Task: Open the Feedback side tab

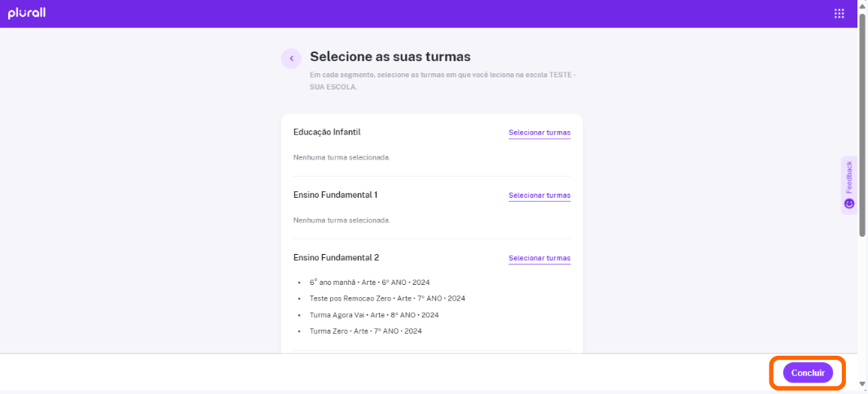Action: [849, 185]
